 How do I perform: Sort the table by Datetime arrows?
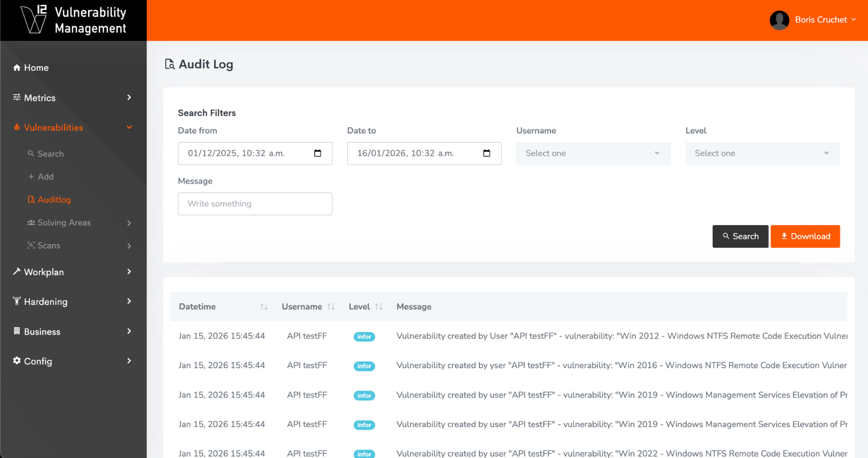[263, 307]
